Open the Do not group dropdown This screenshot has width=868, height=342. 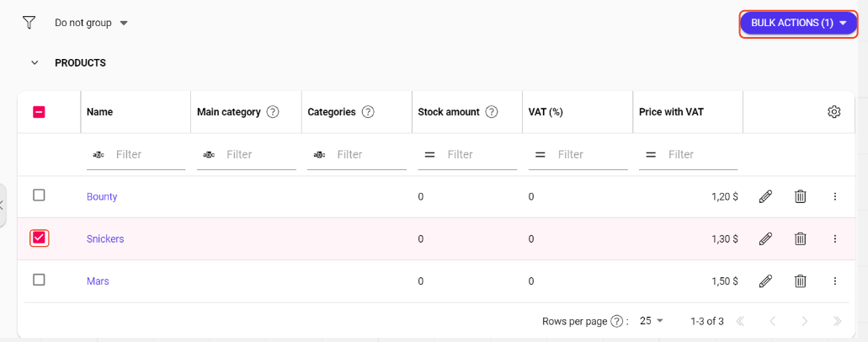pos(91,23)
